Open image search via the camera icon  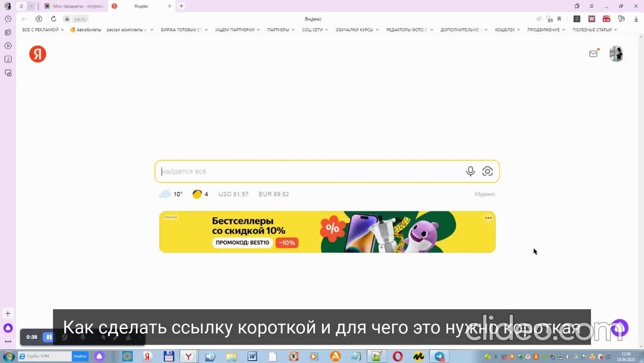click(x=487, y=171)
